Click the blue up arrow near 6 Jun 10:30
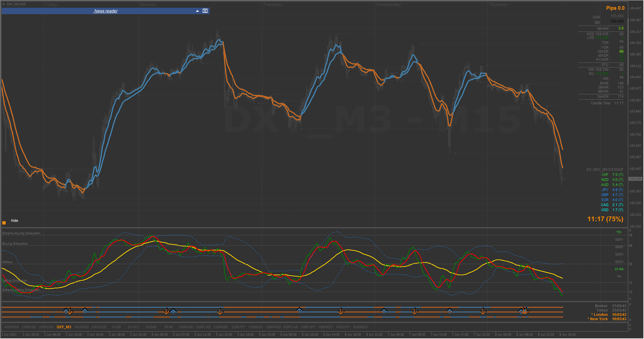The image size is (644, 339). [x=300, y=311]
